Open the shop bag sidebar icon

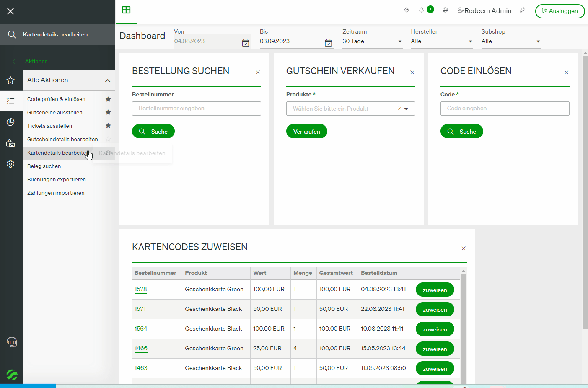tap(11, 143)
